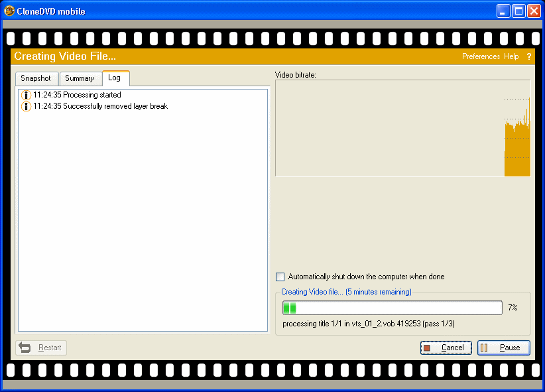Viewport: 545px width, 392px height.
Task: Click the CloneDVD mobile title bar icon
Action: click(x=9, y=11)
